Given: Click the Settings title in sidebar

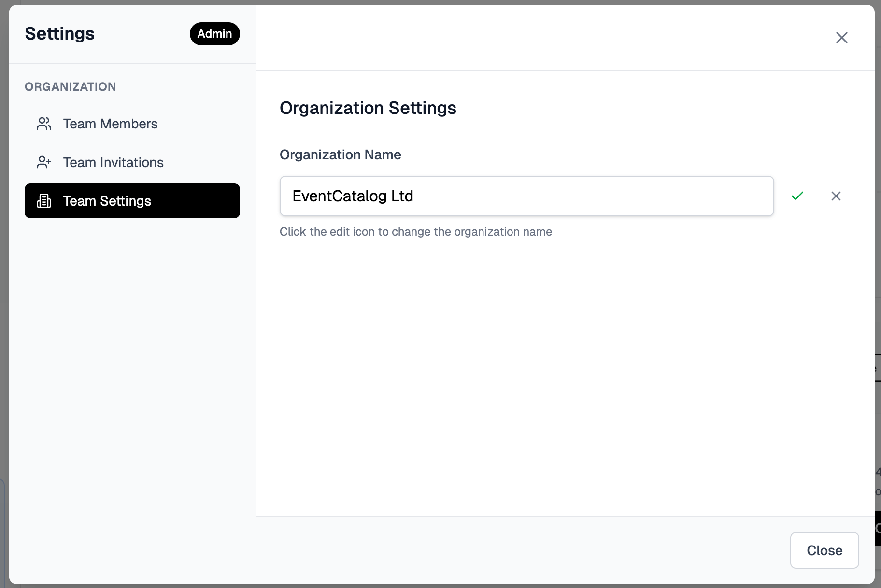Looking at the screenshot, I should click(60, 34).
